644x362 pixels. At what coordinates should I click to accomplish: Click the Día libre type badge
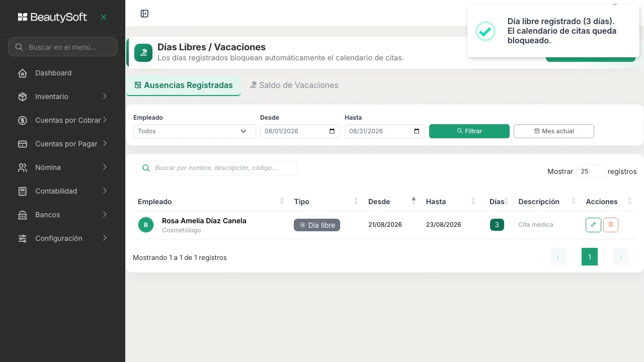(317, 225)
